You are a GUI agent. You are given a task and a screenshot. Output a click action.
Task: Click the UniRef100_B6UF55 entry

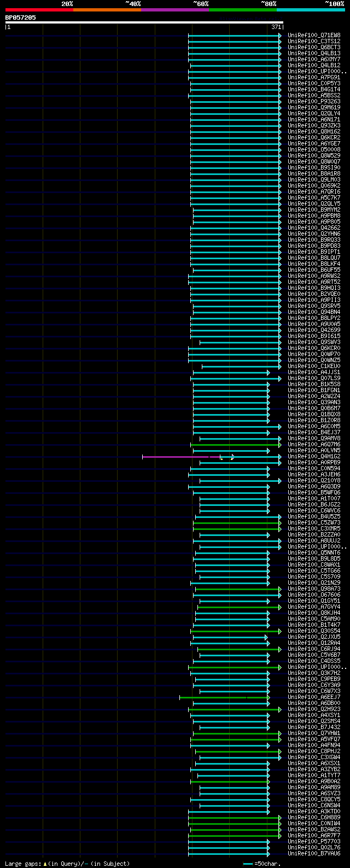coord(314,270)
